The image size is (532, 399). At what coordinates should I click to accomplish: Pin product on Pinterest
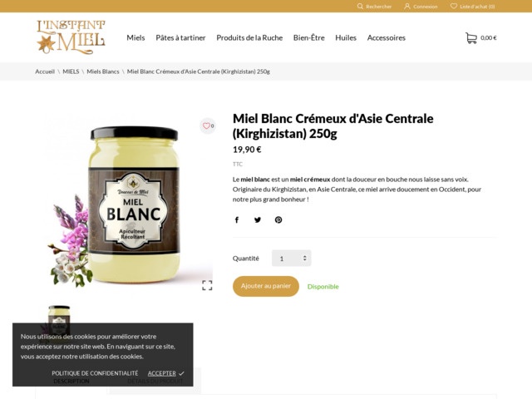(x=278, y=219)
